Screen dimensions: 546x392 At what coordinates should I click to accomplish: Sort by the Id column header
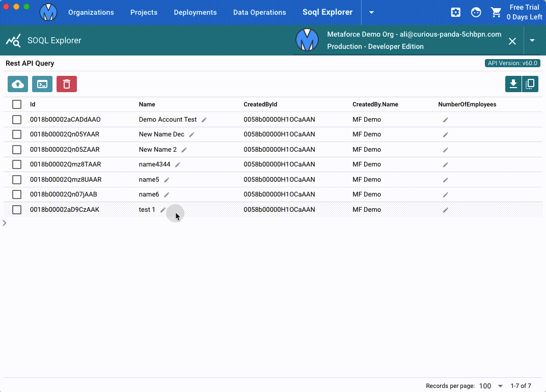tap(33, 104)
